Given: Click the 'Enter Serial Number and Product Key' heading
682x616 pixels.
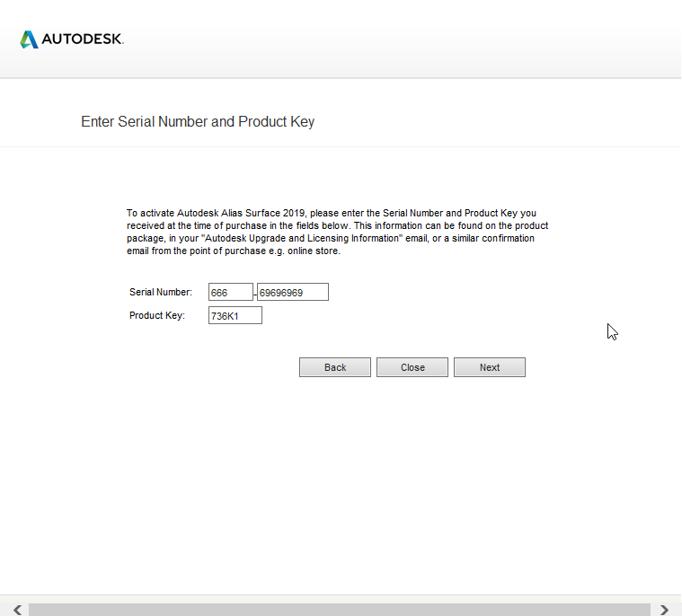Looking at the screenshot, I should click(198, 122).
